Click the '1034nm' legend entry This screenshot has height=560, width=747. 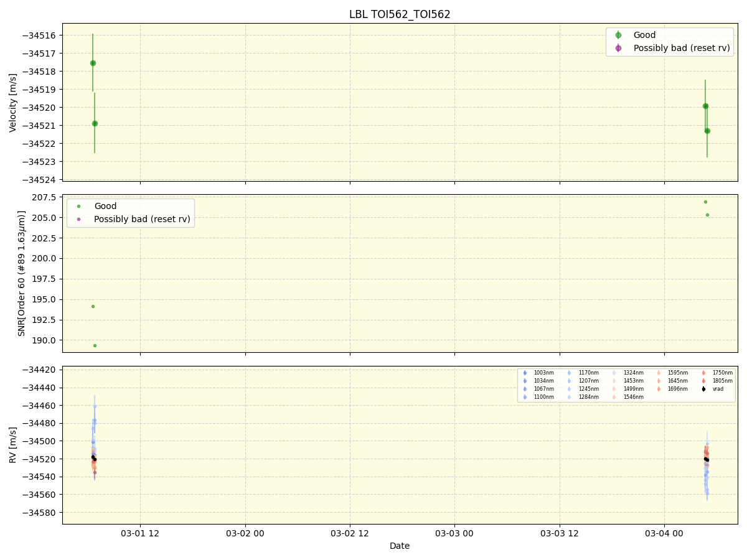point(544,381)
